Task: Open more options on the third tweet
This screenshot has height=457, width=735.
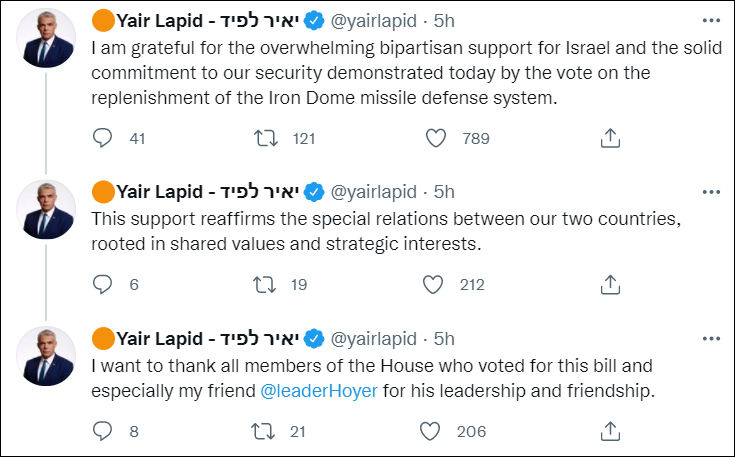Action: [x=710, y=337]
